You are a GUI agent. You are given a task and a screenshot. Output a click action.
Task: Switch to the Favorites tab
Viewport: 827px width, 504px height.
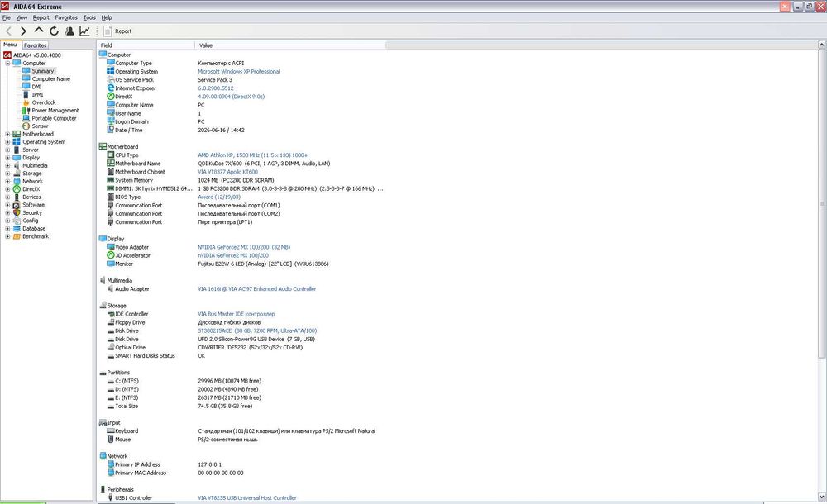coord(36,45)
